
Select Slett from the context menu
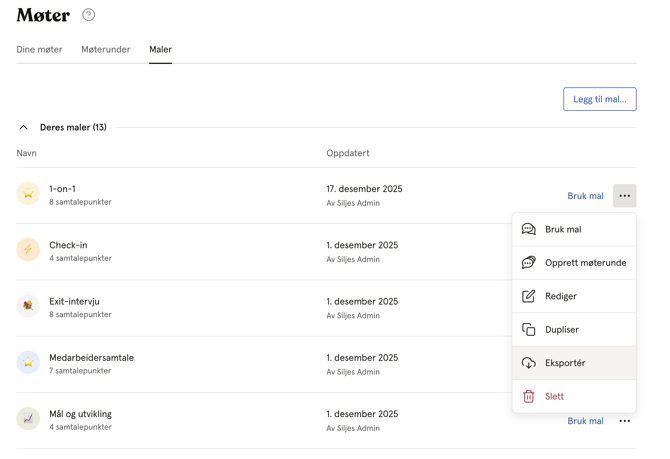(x=574, y=396)
